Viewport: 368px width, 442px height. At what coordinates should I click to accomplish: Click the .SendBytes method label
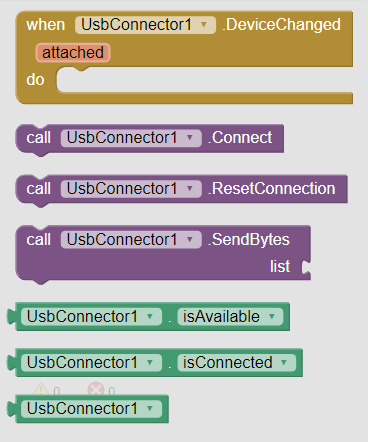point(249,239)
